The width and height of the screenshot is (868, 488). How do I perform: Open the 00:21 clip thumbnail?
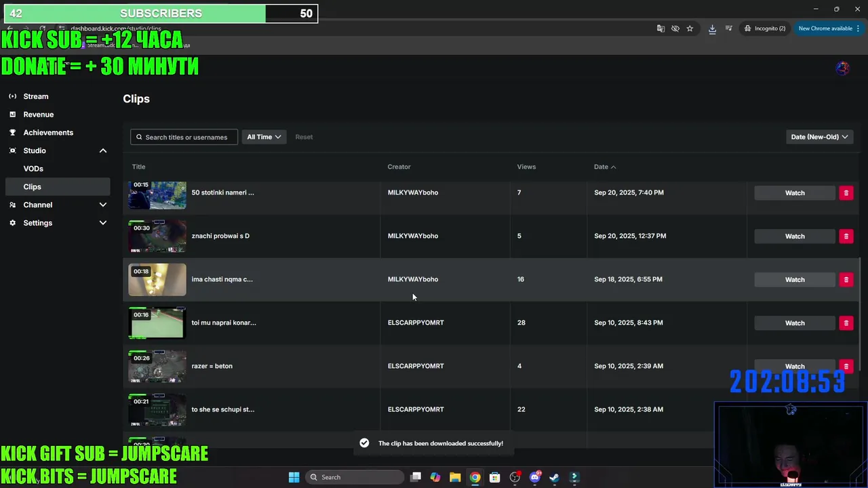[157, 409]
